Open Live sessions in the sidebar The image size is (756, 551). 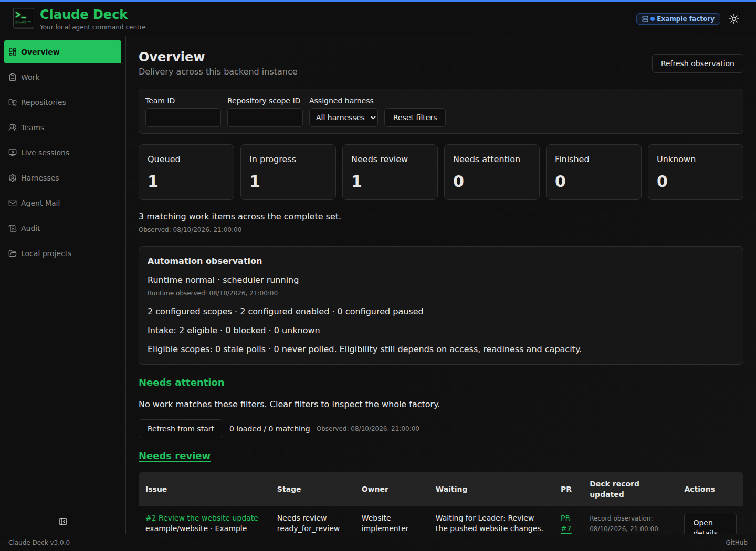tap(62, 153)
